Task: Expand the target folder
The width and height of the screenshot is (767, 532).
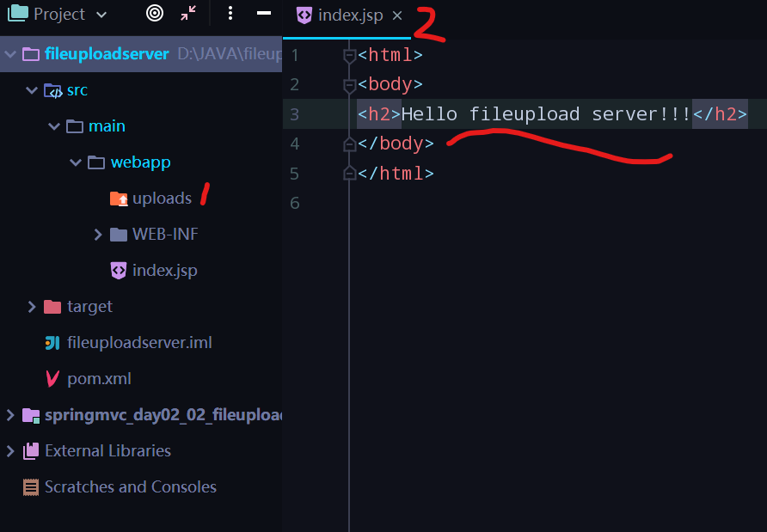Action: coord(32,307)
